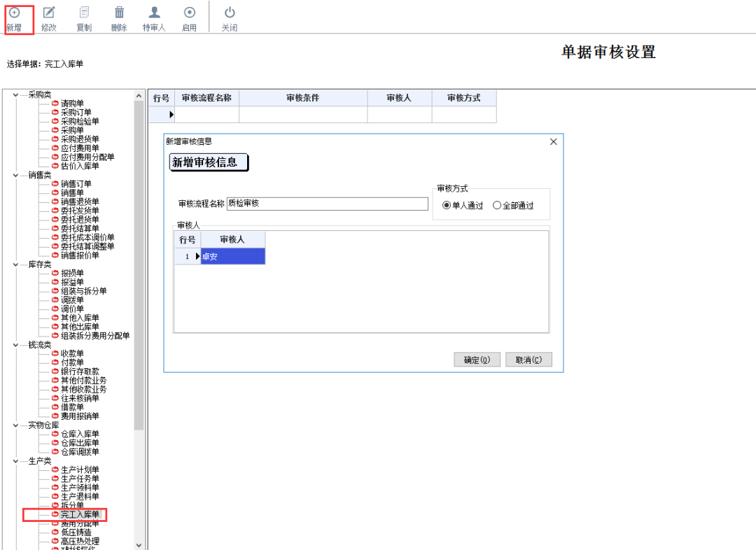Open the 特审人 person icon
Viewport: 756px width, 550px height.
pyautogui.click(x=154, y=13)
